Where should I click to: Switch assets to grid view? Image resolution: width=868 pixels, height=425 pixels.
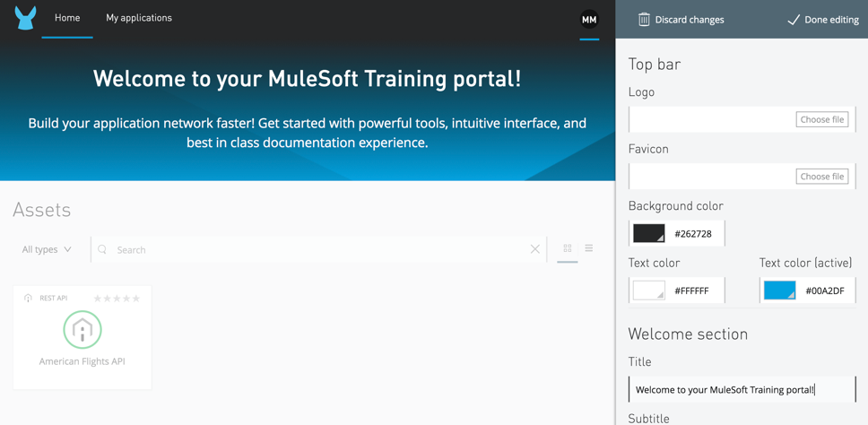568,248
